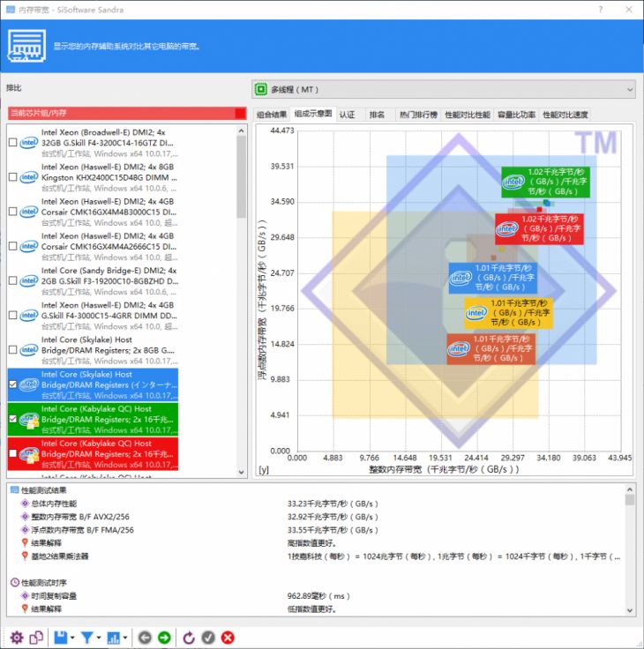Click the blue floppy disk save icon
Viewport: 644px width, 649px height.
tap(61, 637)
